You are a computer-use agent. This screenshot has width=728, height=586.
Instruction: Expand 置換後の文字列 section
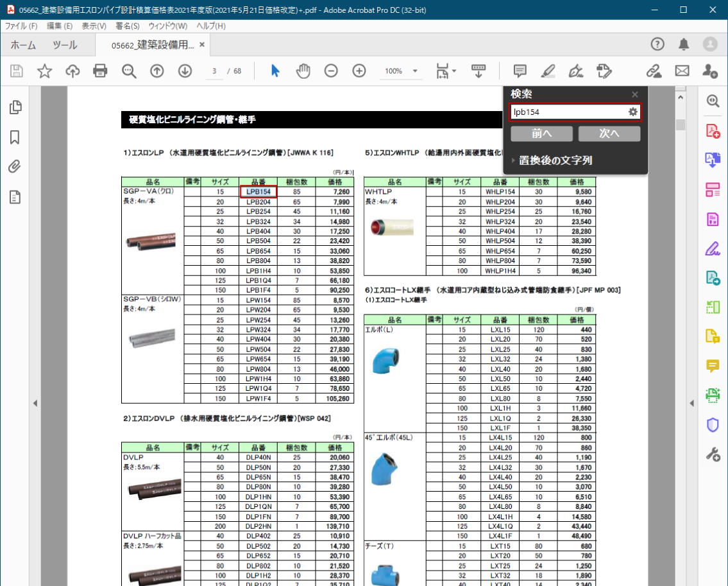pos(551,160)
